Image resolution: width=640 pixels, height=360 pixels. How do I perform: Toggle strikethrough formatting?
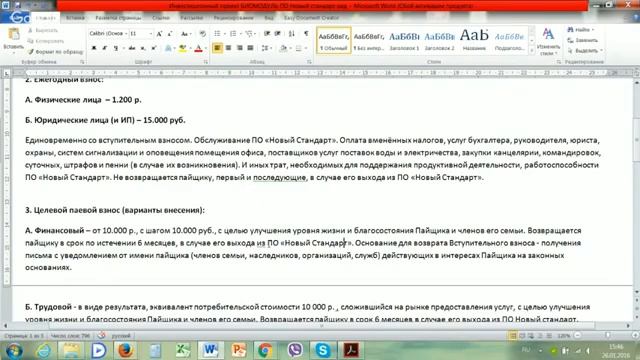(131, 48)
